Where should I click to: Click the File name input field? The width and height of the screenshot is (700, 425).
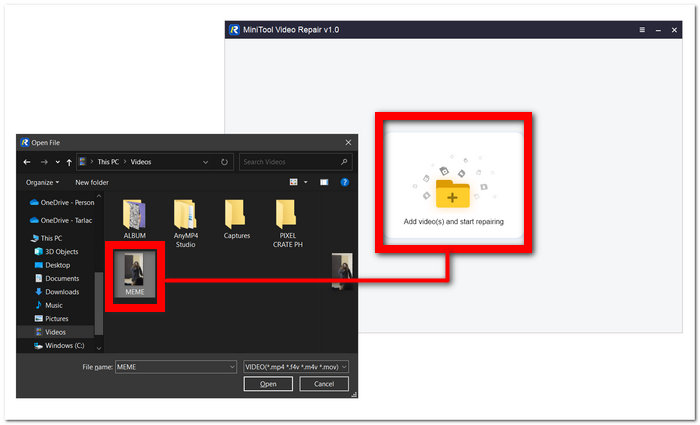pyautogui.click(x=175, y=367)
